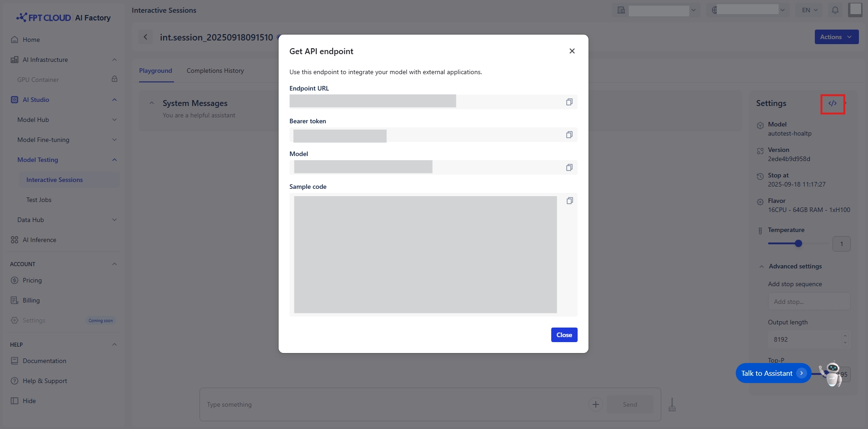Image resolution: width=868 pixels, height=429 pixels.
Task: Click the Type something message input
Action: coord(391,404)
